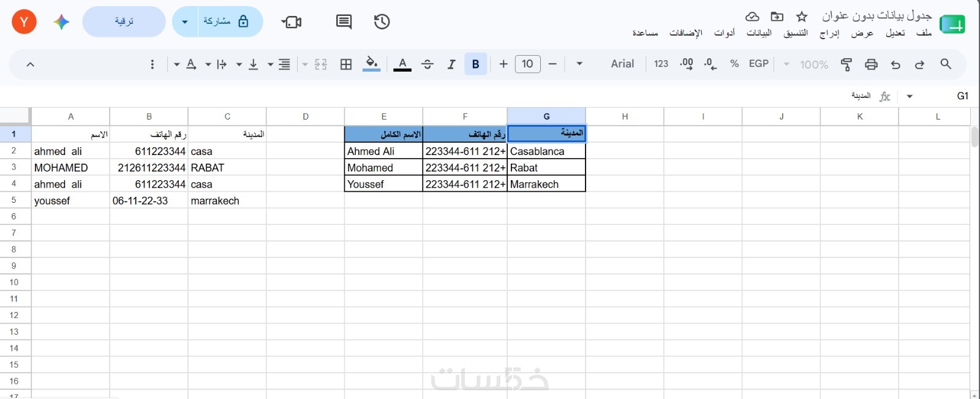The image size is (980, 399).
Task: Expand the share options dropdown arrow
Action: click(x=185, y=22)
